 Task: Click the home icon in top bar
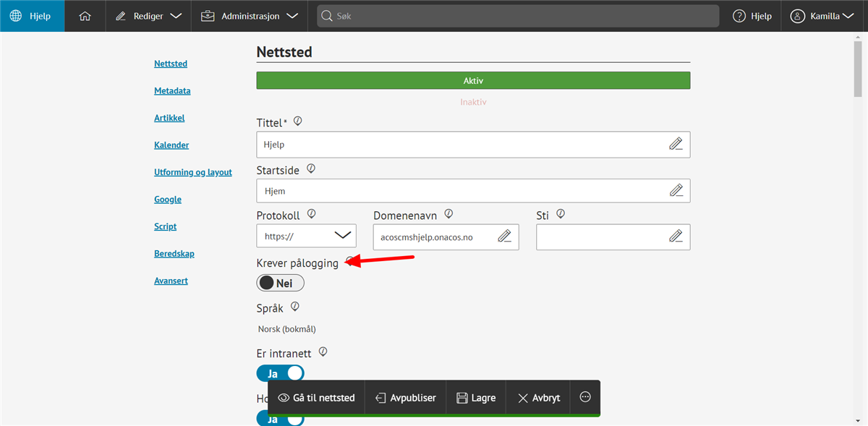tap(85, 16)
